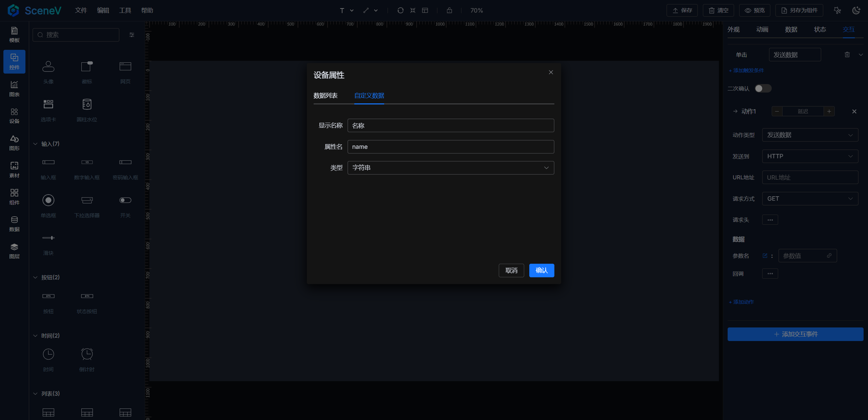The image size is (868, 420).
Task: Click the edit icon beside 参数名
Action: [765, 256]
